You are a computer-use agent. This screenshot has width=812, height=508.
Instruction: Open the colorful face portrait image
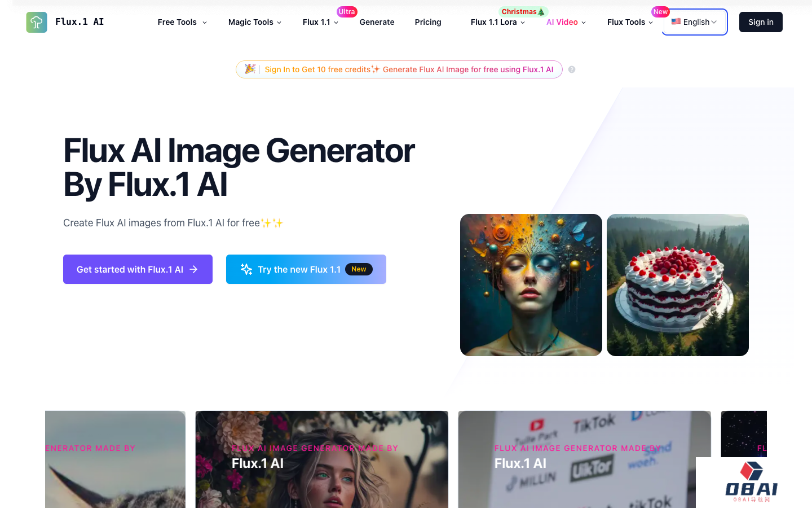[x=531, y=285]
